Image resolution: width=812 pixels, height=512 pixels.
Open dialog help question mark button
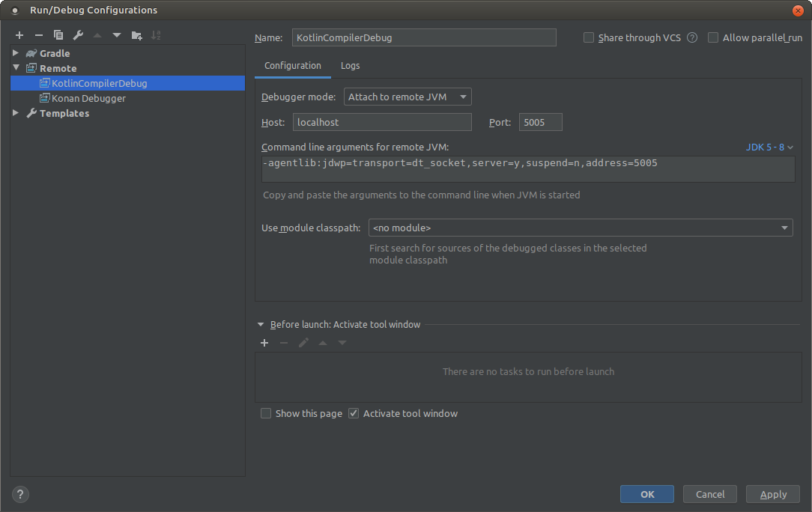pyautogui.click(x=20, y=494)
